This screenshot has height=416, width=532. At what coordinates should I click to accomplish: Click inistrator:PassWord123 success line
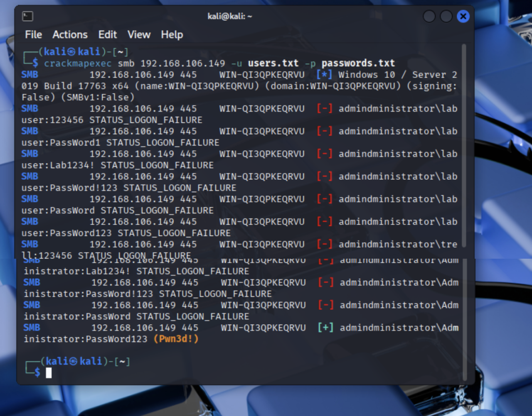click(x=111, y=339)
